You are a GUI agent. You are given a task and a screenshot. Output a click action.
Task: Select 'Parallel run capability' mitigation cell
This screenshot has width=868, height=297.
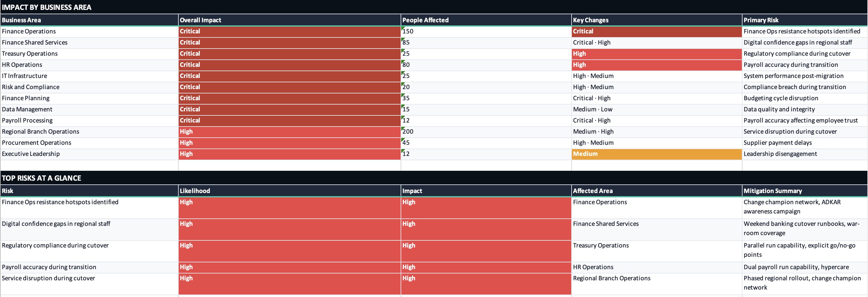point(805,251)
